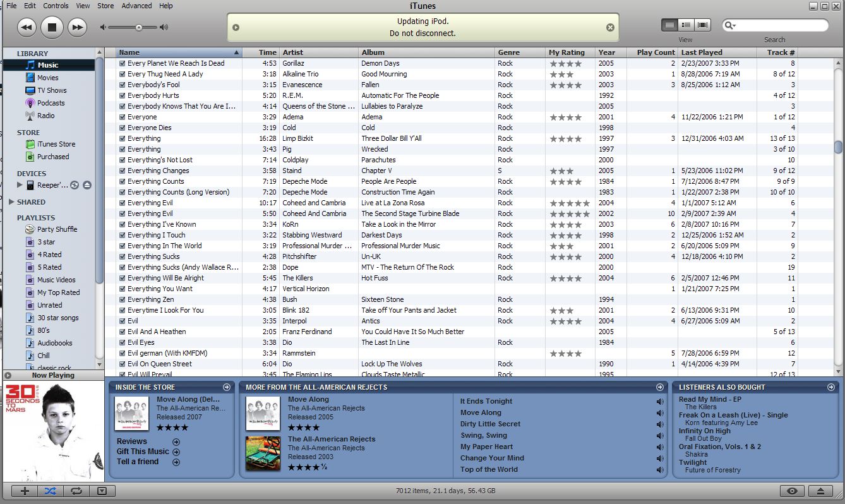Open the Controls menu
Image resolution: width=845 pixels, height=504 pixels.
click(56, 6)
